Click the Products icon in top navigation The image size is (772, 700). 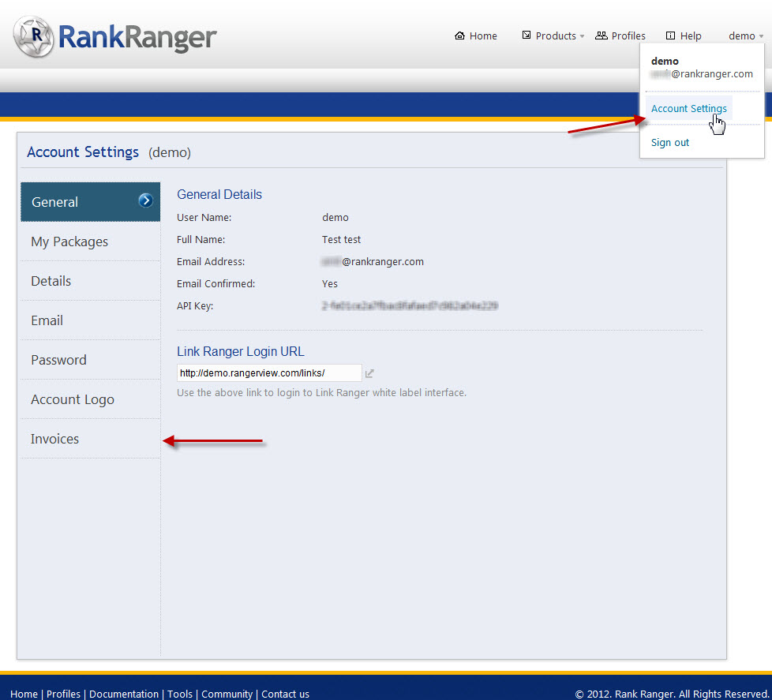click(527, 36)
